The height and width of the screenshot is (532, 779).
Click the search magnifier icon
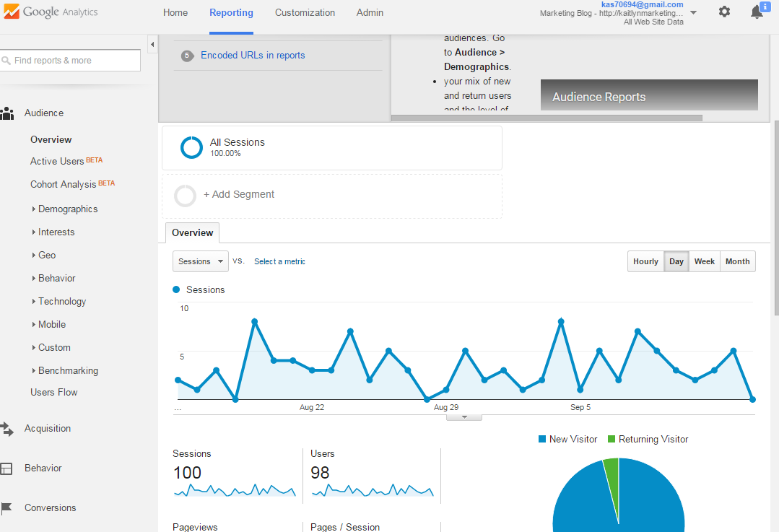coord(6,61)
